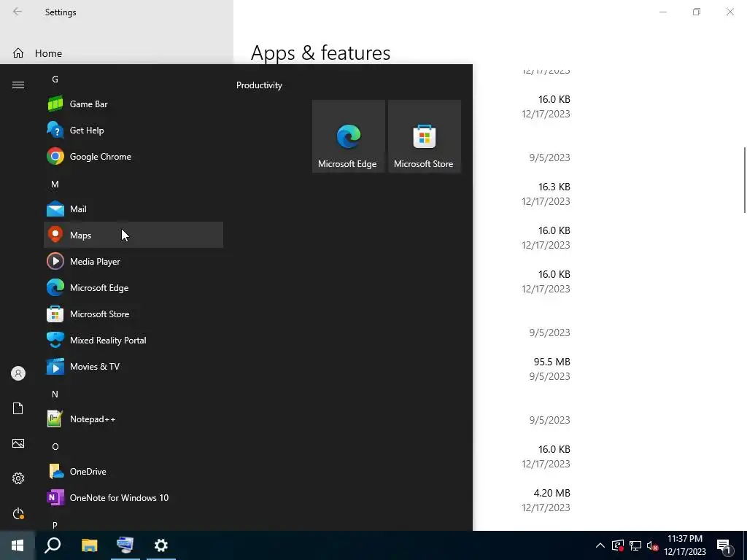This screenshot has width=747, height=560.
Task: Launch Mixed Reality Portal
Action: point(133,340)
